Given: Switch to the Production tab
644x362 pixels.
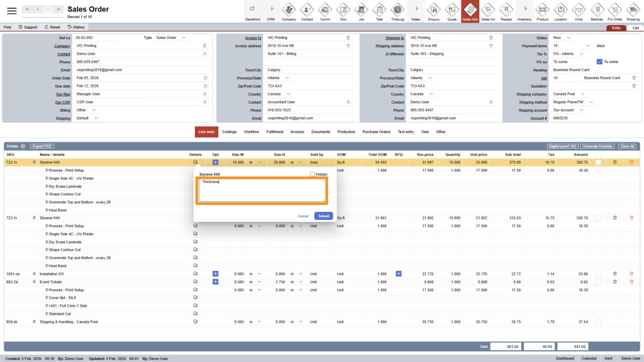Looking at the screenshot, I should (346, 132).
